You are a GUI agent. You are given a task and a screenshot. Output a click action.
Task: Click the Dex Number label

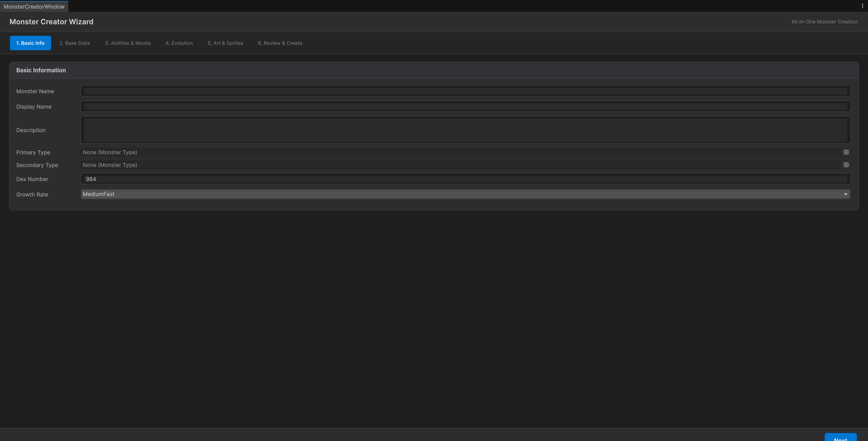click(x=32, y=179)
